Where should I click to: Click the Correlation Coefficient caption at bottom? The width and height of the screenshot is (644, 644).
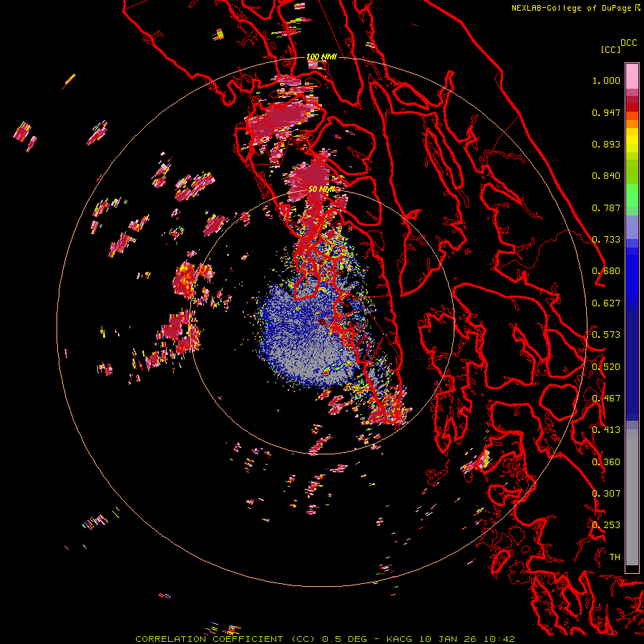click(x=325, y=639)
